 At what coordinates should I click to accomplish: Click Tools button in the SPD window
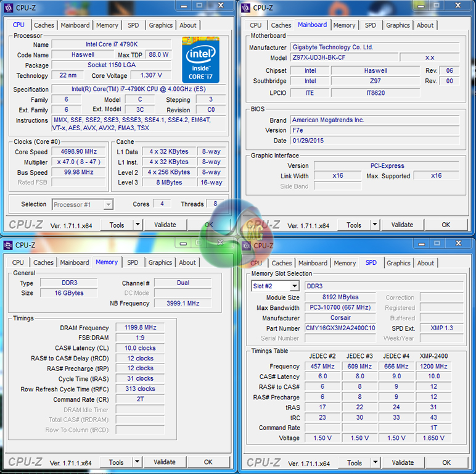354,462
